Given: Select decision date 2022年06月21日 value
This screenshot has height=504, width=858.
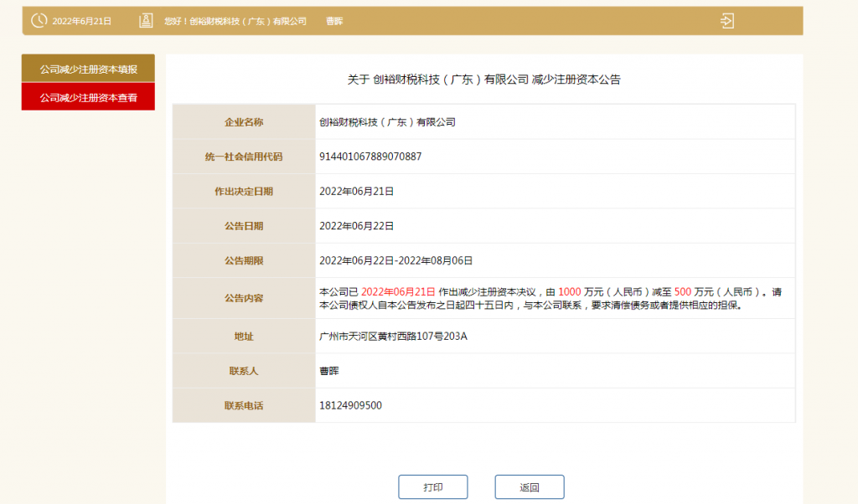Looking at the screenshot, I should tap(356, 192).
